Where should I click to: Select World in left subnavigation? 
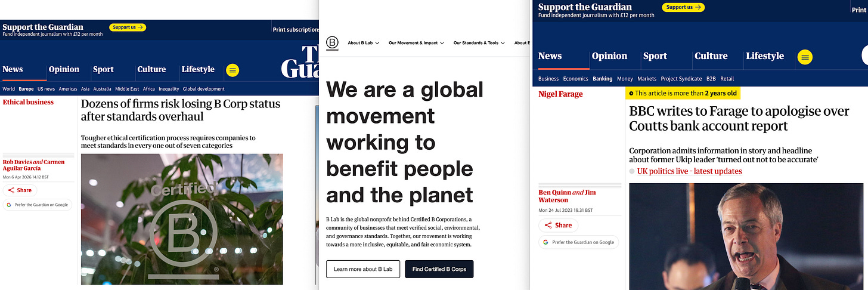point(8,89)
